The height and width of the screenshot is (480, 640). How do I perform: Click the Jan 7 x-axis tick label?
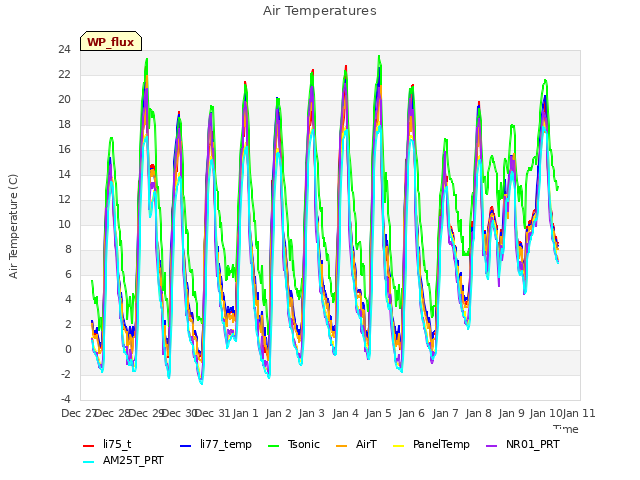(445, 413)
